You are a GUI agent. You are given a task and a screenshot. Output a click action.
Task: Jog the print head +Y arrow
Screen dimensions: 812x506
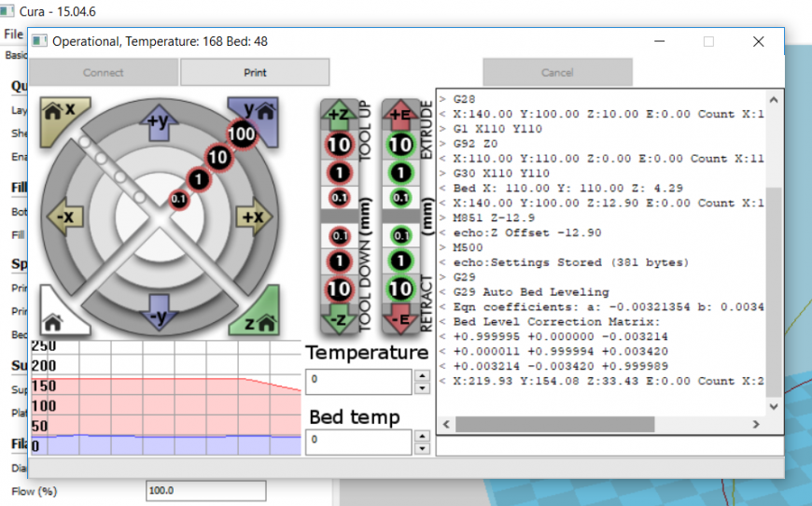coord(158,121)
